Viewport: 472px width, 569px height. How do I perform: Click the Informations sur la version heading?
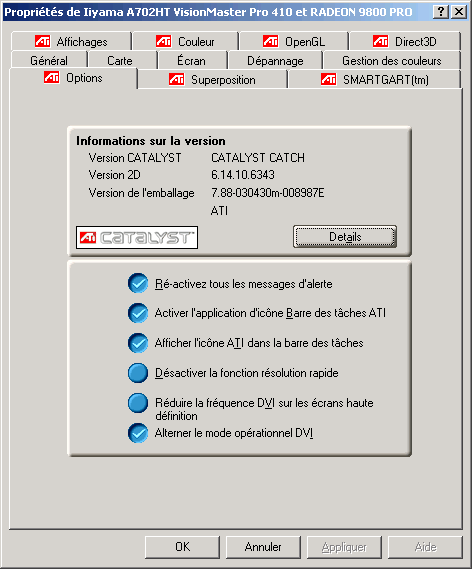click(151, 141)
